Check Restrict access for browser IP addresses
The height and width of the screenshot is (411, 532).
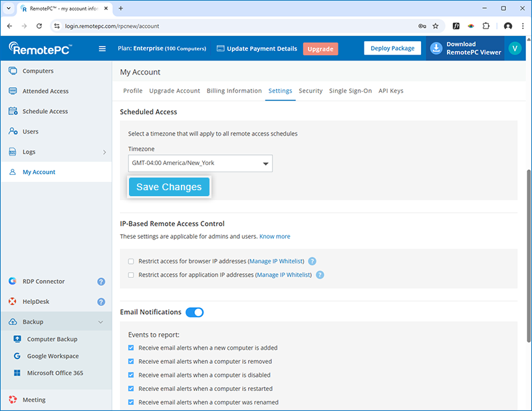point(131,261)
